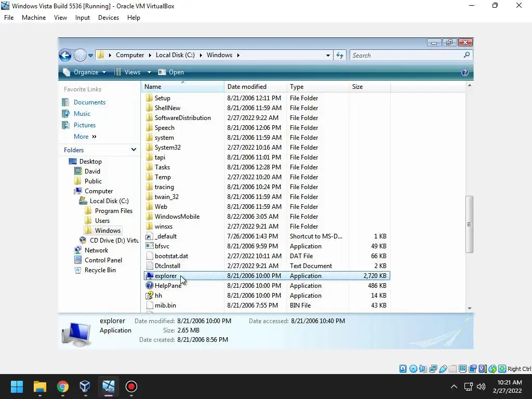Click the Windows Start button on taskbar
The height and width of the screenshot is (399, 532).
tap(17, 387)
